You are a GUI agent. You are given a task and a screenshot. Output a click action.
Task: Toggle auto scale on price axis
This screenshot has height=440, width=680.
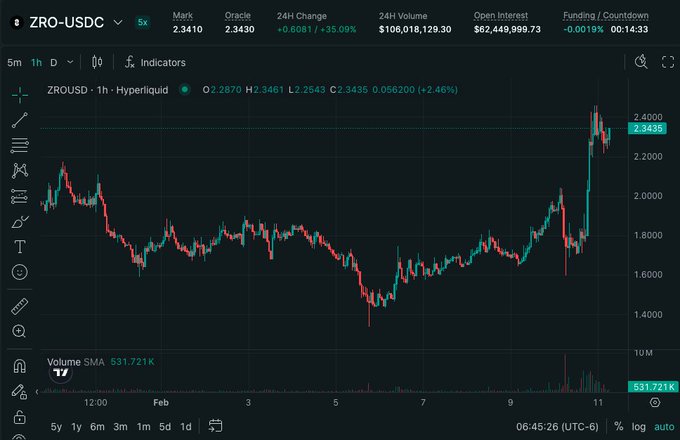point(662,427)
